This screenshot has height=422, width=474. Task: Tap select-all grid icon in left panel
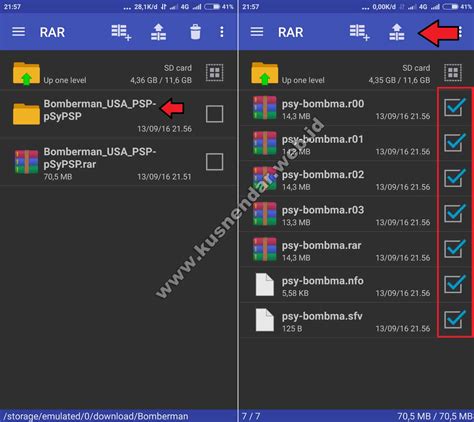(x=214, y=72)
